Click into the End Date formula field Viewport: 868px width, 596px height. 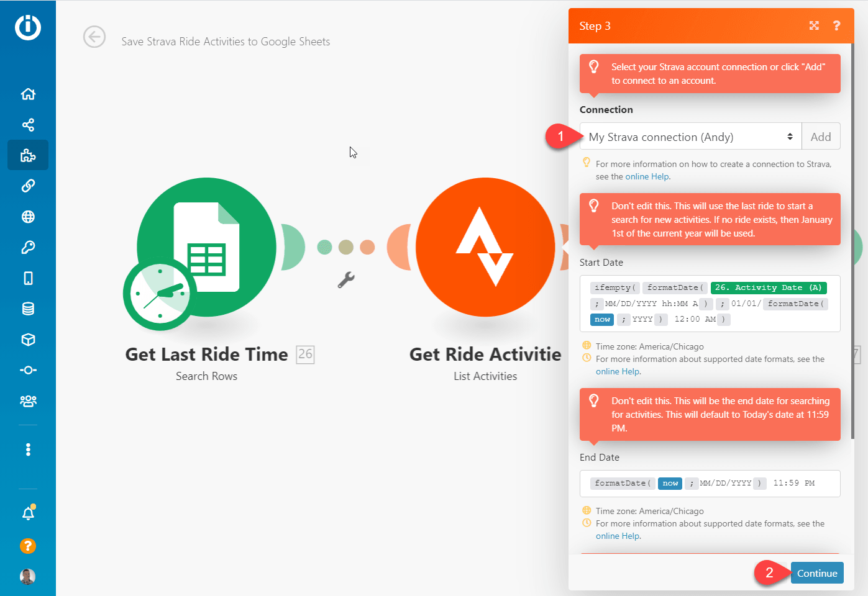(x=710, y=483)
